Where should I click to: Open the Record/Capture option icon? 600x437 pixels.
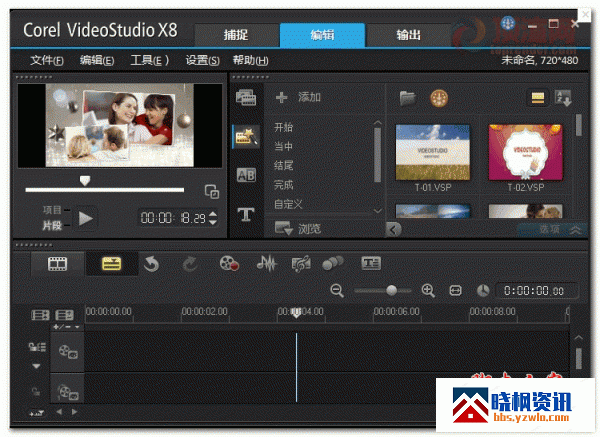click(229, 263)
